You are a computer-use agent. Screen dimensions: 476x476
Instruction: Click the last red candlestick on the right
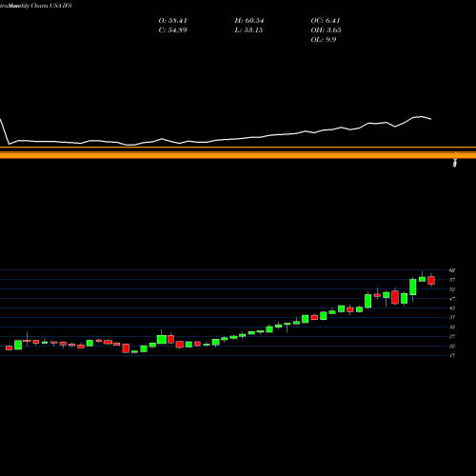(x=431, y=280)
